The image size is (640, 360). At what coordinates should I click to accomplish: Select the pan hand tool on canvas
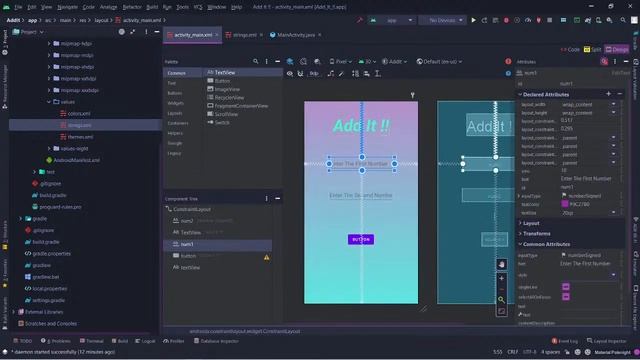[x=502, y=264]
